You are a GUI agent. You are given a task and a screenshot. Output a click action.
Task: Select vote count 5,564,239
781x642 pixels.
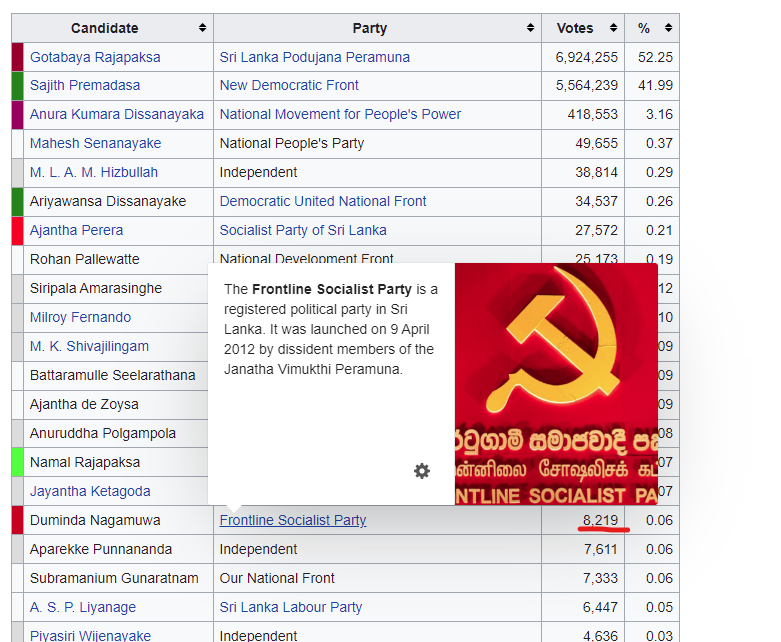point(586,85)
